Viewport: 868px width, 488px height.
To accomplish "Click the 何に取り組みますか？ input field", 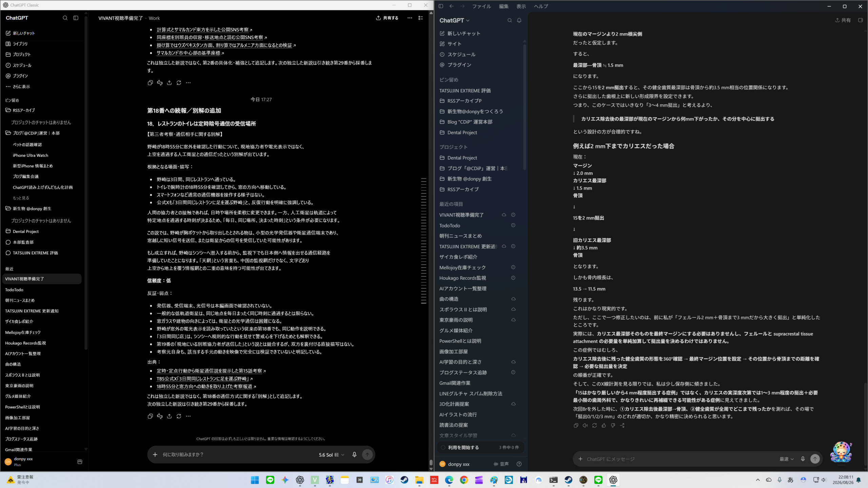I will tap(237, 455).
